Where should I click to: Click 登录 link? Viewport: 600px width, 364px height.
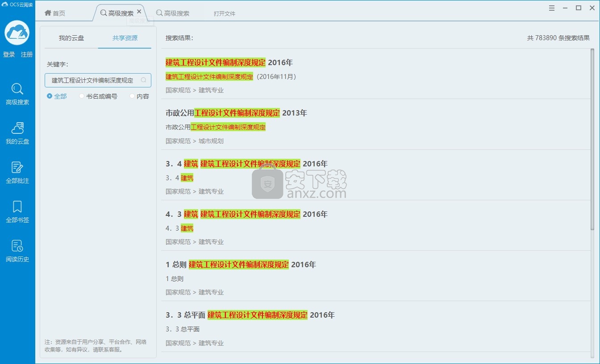9,54
